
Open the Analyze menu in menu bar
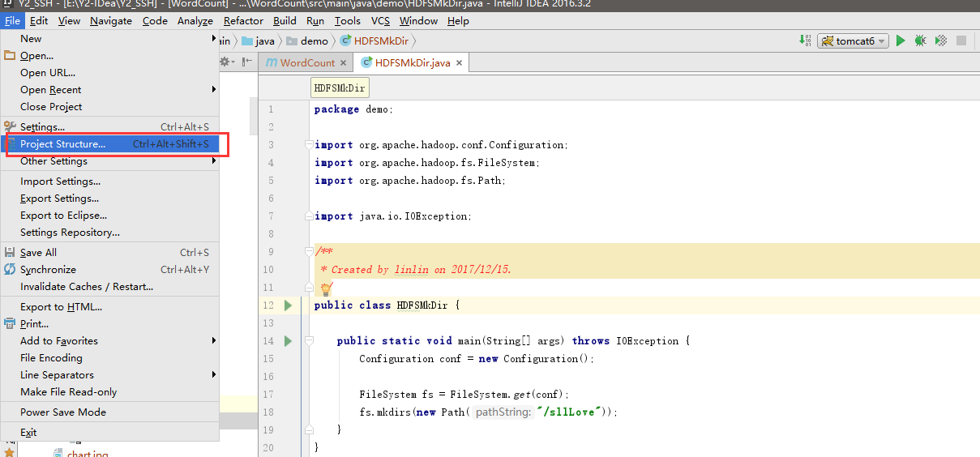tap(195, 21)
